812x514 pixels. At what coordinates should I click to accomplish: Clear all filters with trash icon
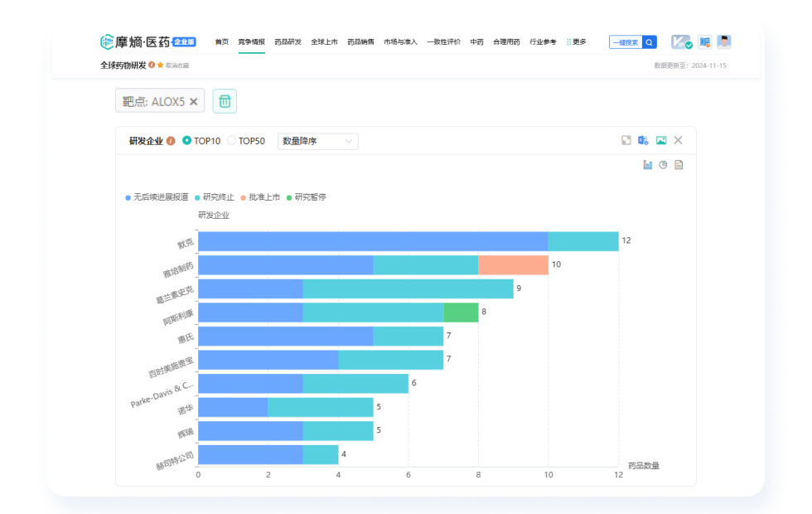pos(225,101)
